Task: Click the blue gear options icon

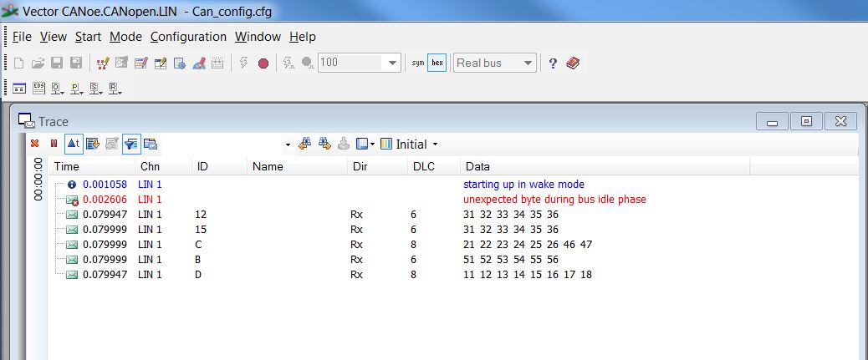Action: pyautogui.click(x=179, y=63)
